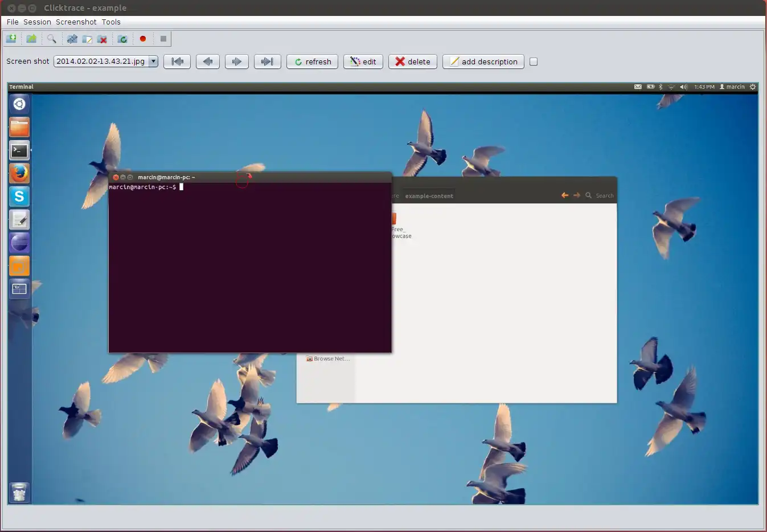This screenshot has width=767, height=532.
Task: Jump to the first screenshot with the skip-back arrow button
Action: [x=177, y=62]
